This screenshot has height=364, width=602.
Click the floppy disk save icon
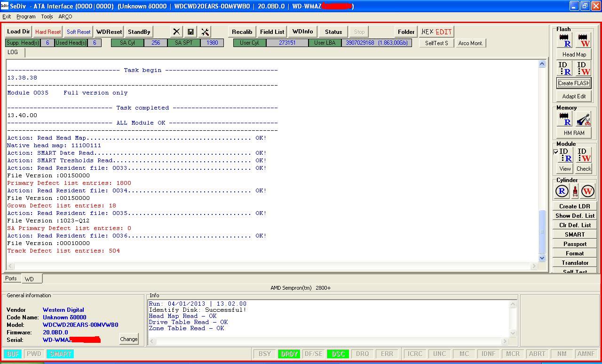190,32
